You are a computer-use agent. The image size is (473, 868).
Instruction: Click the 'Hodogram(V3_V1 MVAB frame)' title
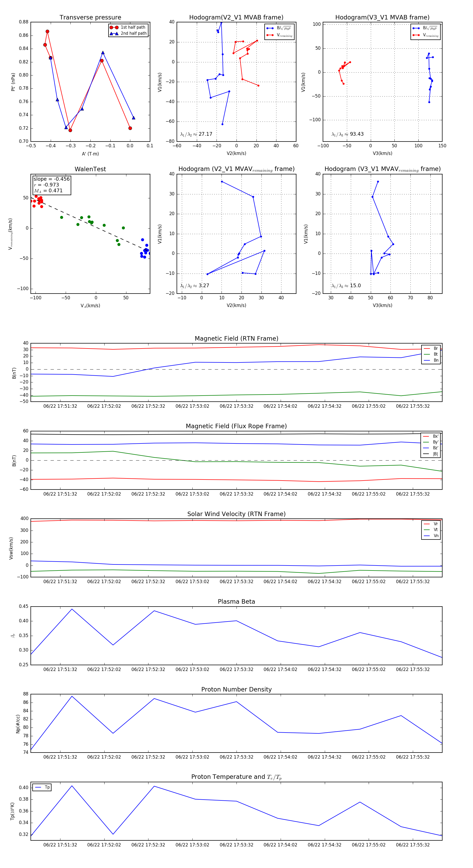tap(382, 18)
